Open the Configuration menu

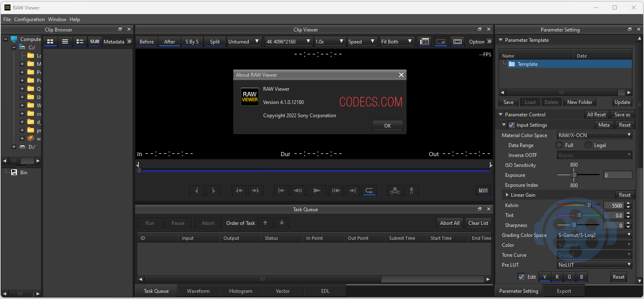[x=29, y=19]
